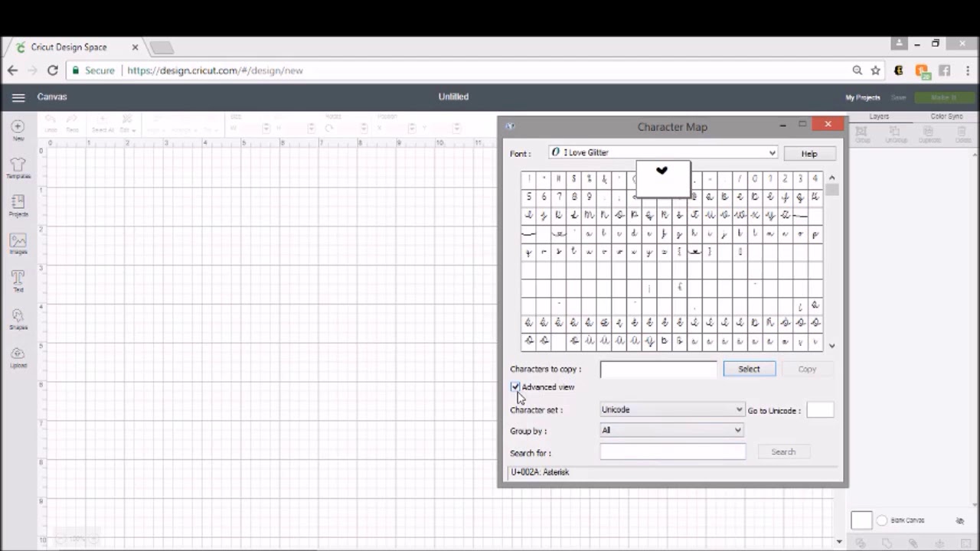Open the Projects panel in sidebar

18,205
